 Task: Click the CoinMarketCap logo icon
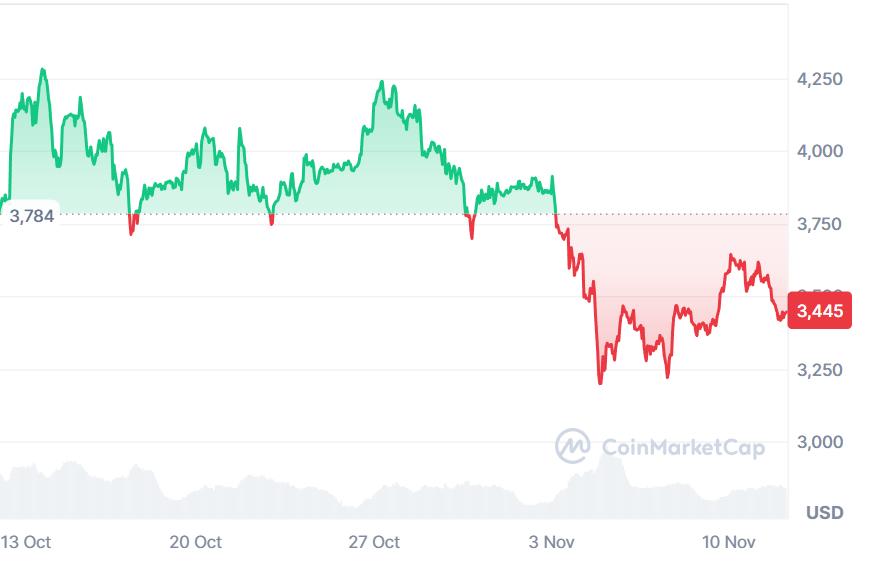(x=573, y=446)
